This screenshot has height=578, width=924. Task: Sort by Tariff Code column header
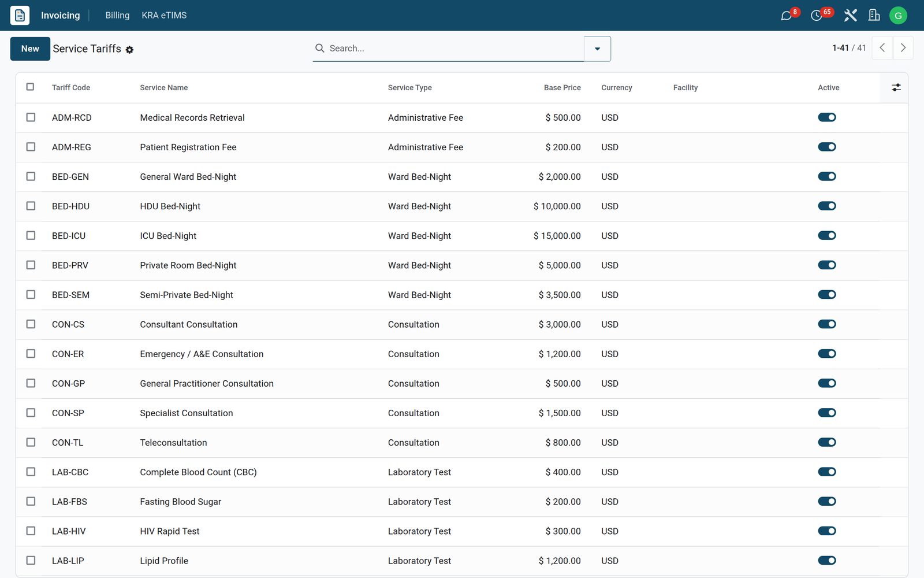(71, 87)
